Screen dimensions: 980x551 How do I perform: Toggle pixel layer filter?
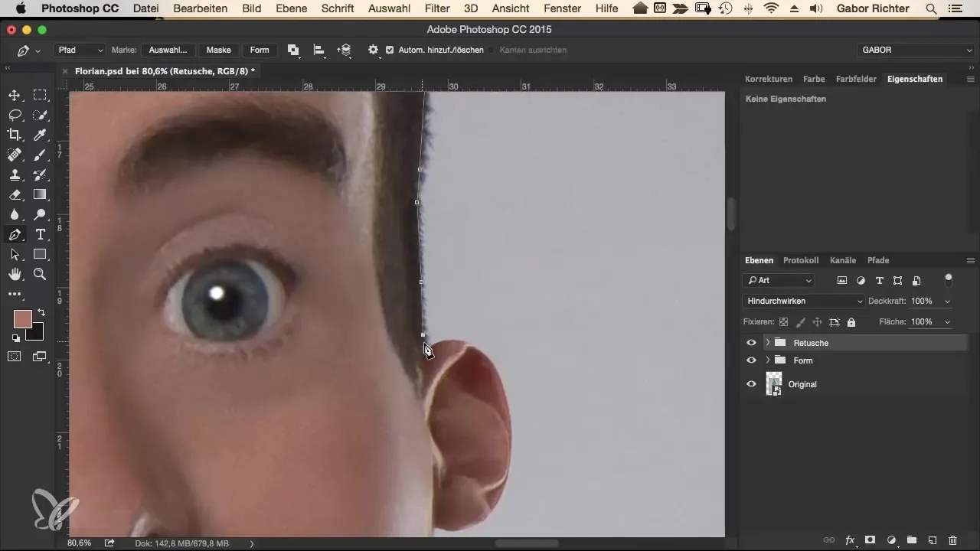tap(842, 281)
